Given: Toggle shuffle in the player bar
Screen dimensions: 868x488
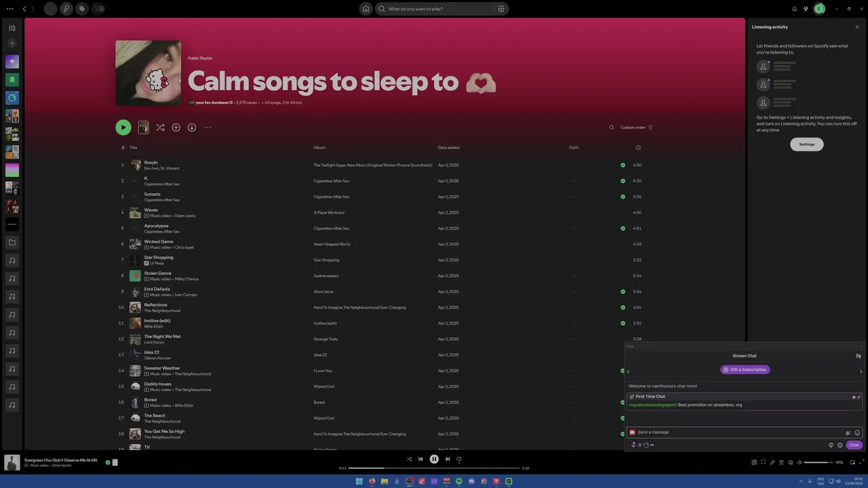Looking at the screenshot, I should coord(409,459).
